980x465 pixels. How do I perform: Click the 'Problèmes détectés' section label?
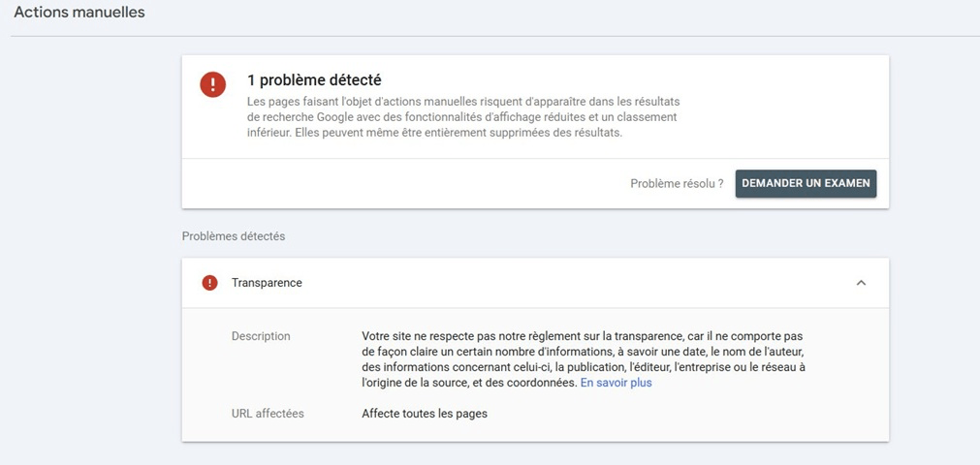pyautogui.click(x=234, y=236)
